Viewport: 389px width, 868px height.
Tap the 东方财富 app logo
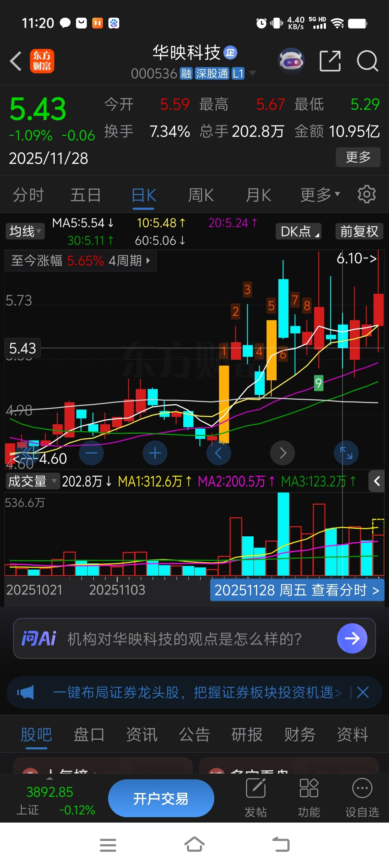pos(42,61)
